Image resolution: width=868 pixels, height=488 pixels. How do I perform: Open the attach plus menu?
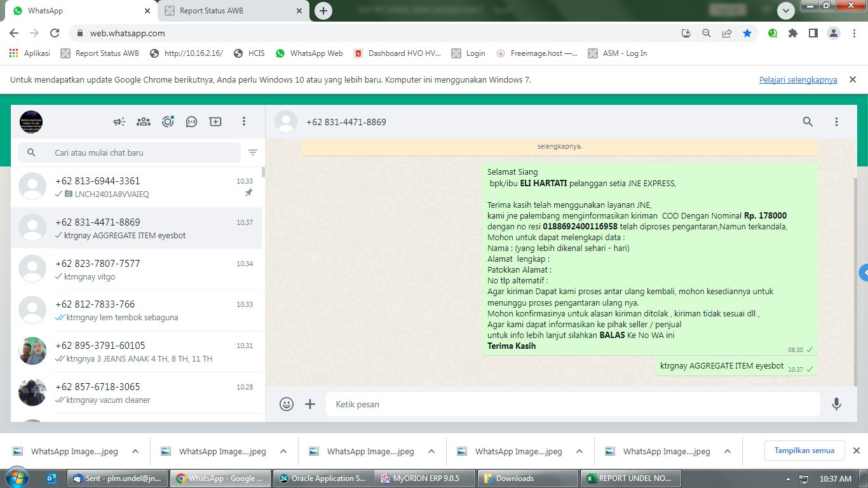(x=310, y=404)
